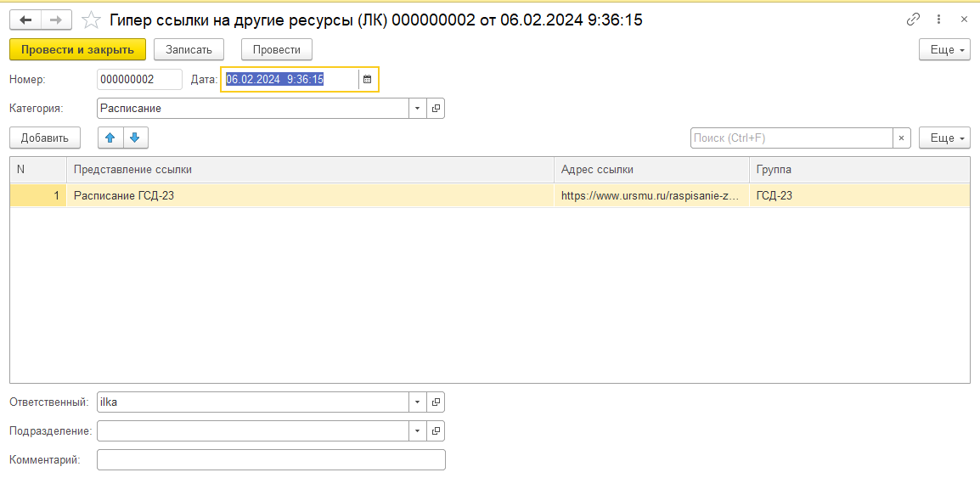Move the row up with arrow icon
The height and width of the screenshot is (478, 980).
(x=110, y=138)
